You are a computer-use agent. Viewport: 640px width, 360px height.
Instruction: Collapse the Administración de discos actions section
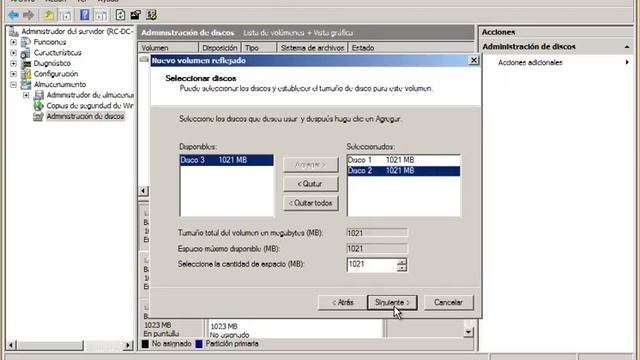click(x=627, y=47)
